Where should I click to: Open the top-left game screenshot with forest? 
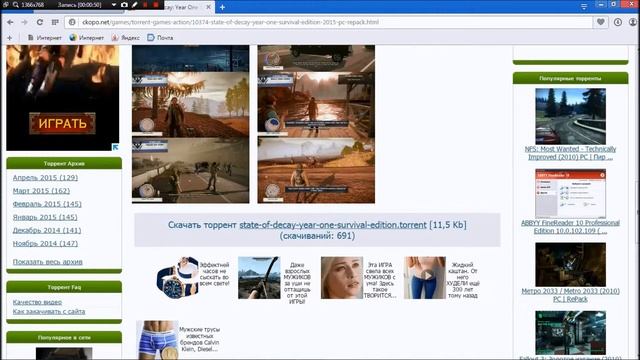click(191, 105)
